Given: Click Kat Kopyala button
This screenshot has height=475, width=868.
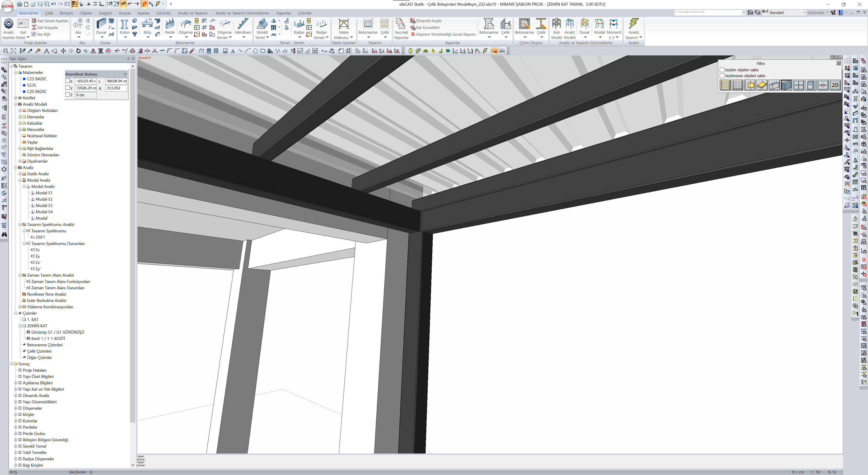Looking at the screenshot, I should click(x=47, y=28).
